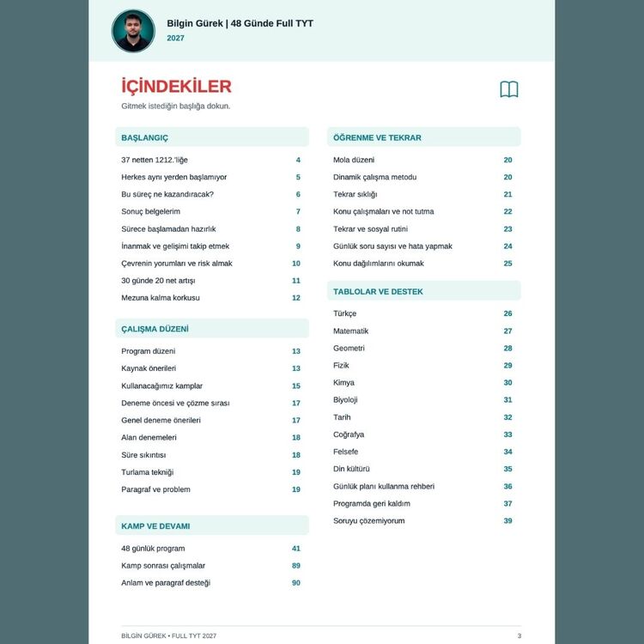The image size is (644, 644).
Task: Click page number 39 beside 'Soruyu çözemiyorum'
Action: 507,521
